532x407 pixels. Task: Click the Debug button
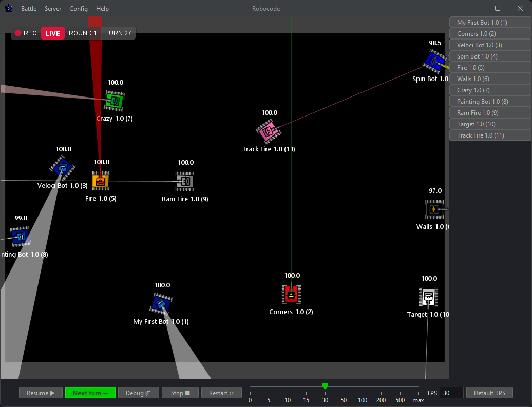pyautogui.click(x=139, y=393)
